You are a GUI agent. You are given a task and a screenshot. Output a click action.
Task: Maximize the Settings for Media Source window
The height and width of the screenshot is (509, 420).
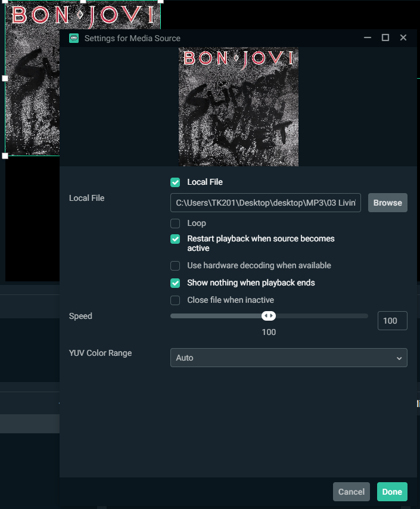[385, 38]
